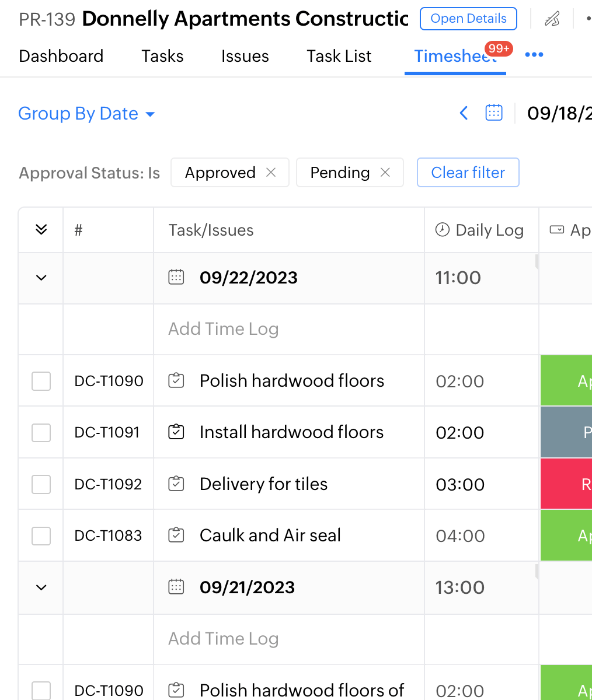Select the Delivery for tiles checkbox
Screen dimensions: 592x700
41,484
